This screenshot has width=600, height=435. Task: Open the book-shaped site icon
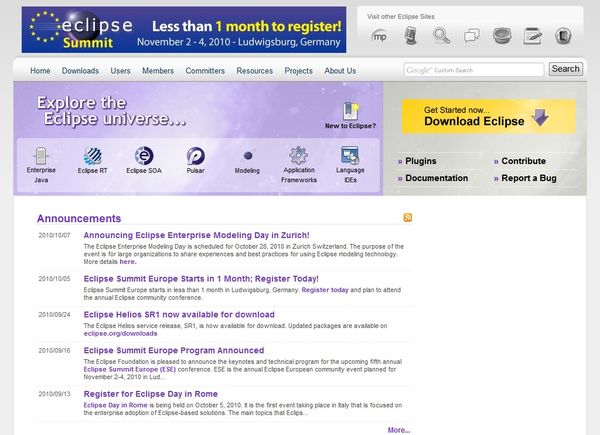(x=563, y=36)
